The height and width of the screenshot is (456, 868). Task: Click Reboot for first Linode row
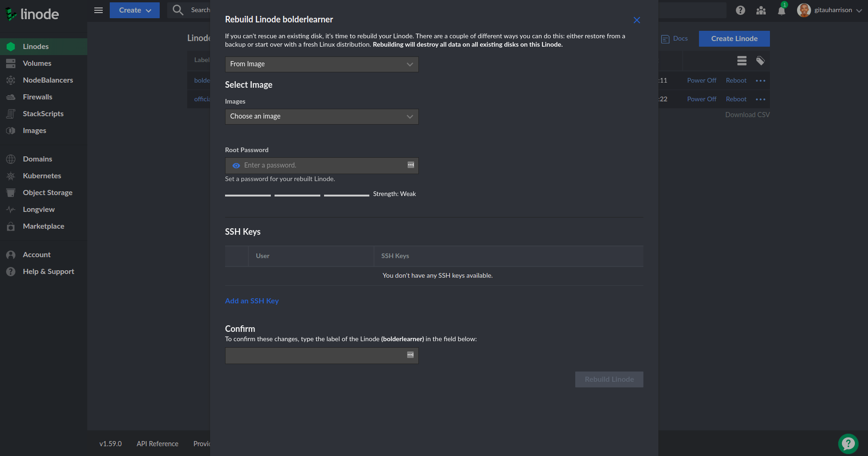point(736,81)
